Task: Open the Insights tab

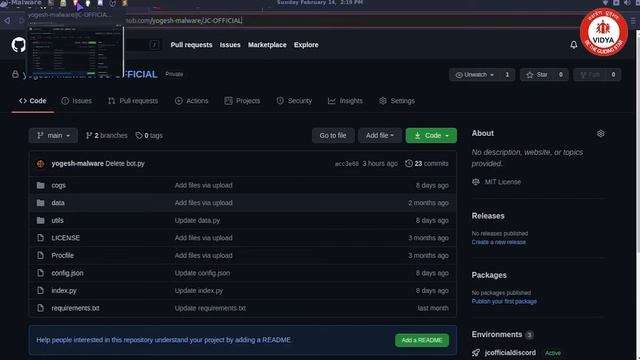Action: [345, 101]
